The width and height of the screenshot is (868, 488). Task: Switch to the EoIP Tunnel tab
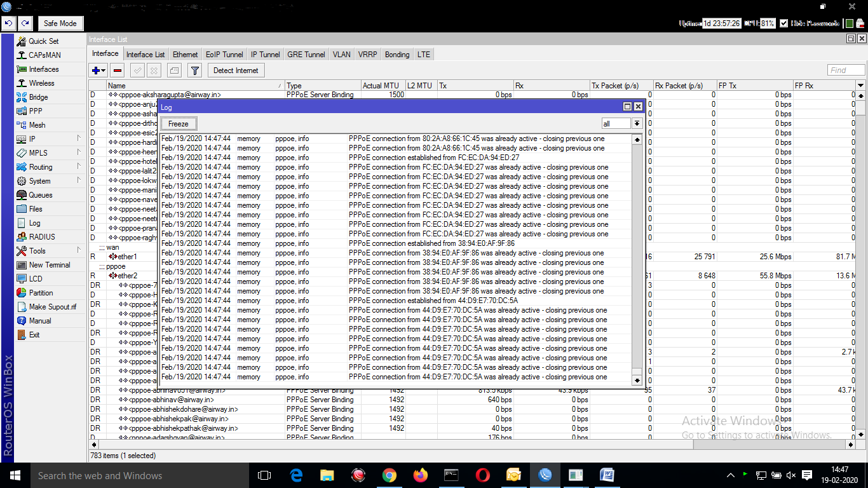[x=224, y=55]
